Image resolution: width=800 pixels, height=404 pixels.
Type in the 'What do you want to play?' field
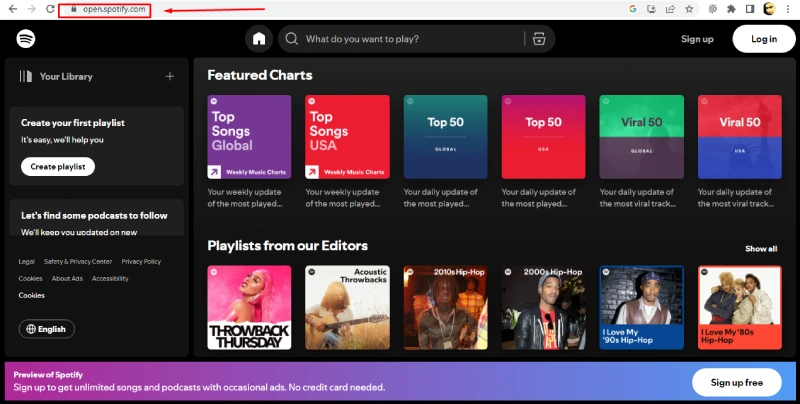pos(410,39)
